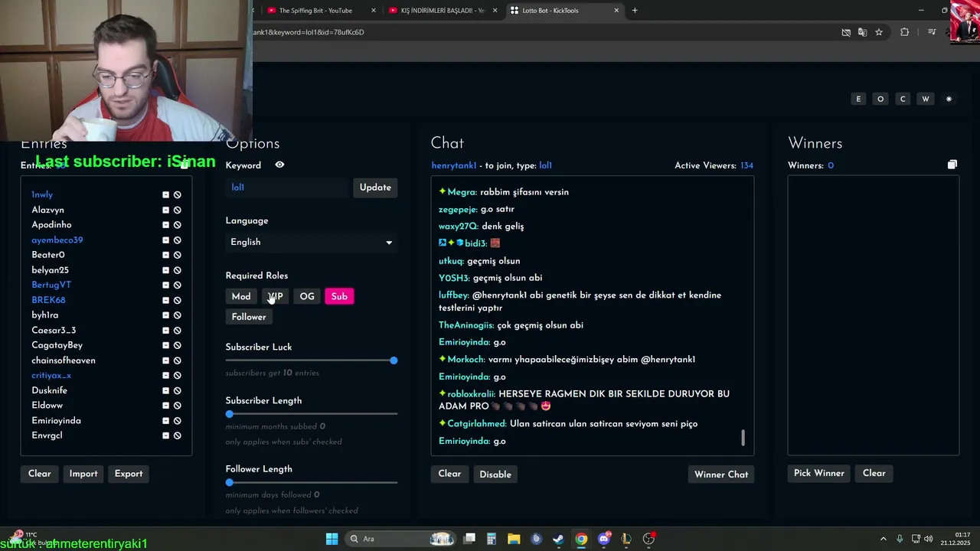Open the translate page icon in address bar
980x551 pixels.
coord(862,32)
